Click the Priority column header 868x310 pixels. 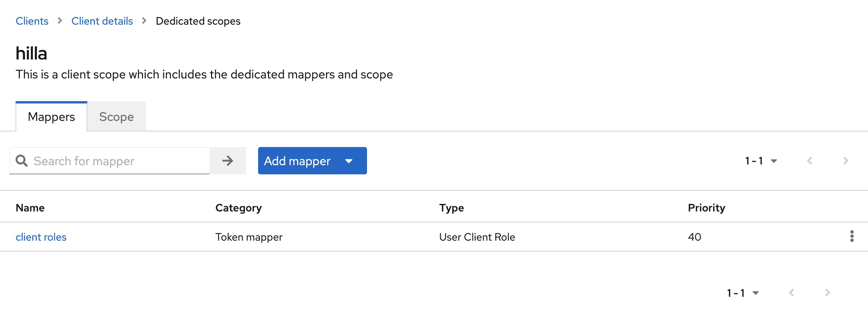pyautogui.click(x=706, y=208)
